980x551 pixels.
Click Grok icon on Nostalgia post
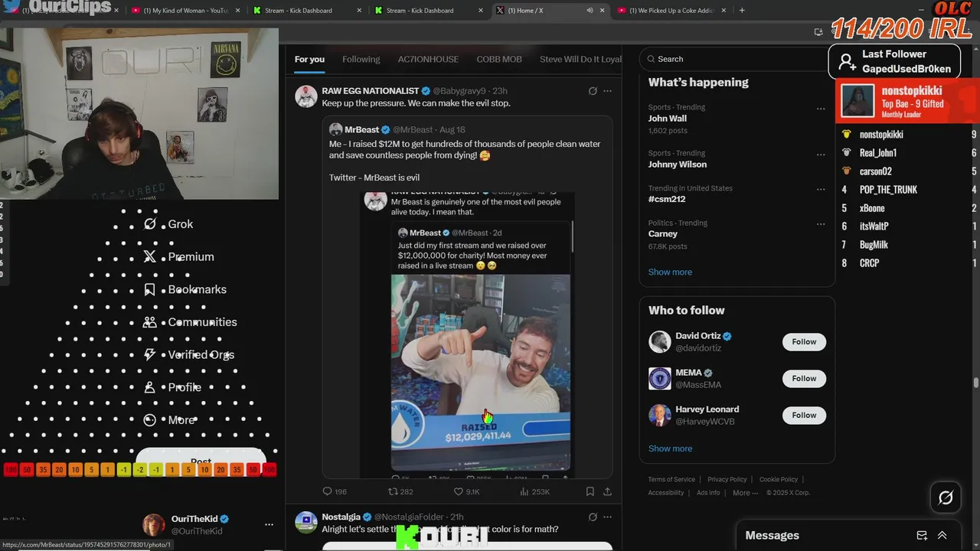tap(593, 517)
